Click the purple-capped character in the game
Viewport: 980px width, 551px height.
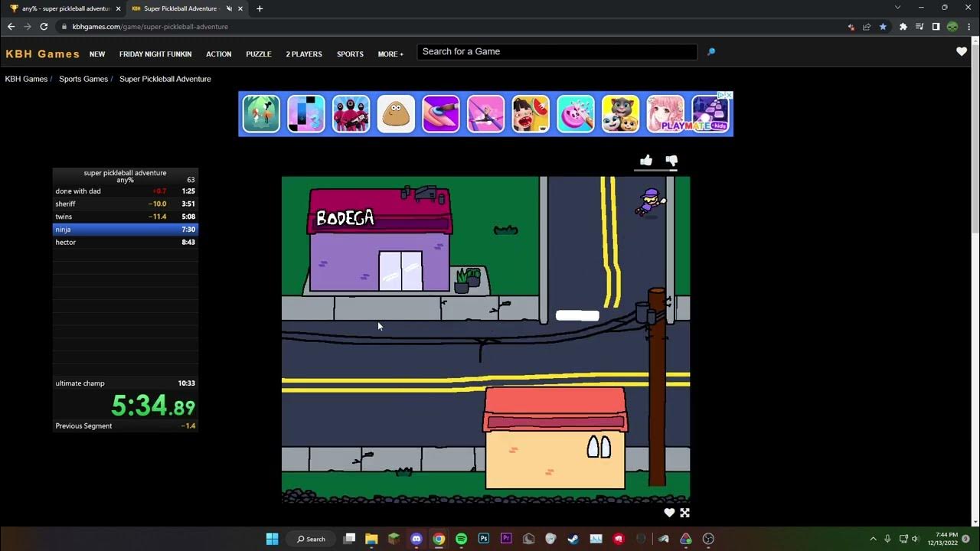[x=650, y=203]
